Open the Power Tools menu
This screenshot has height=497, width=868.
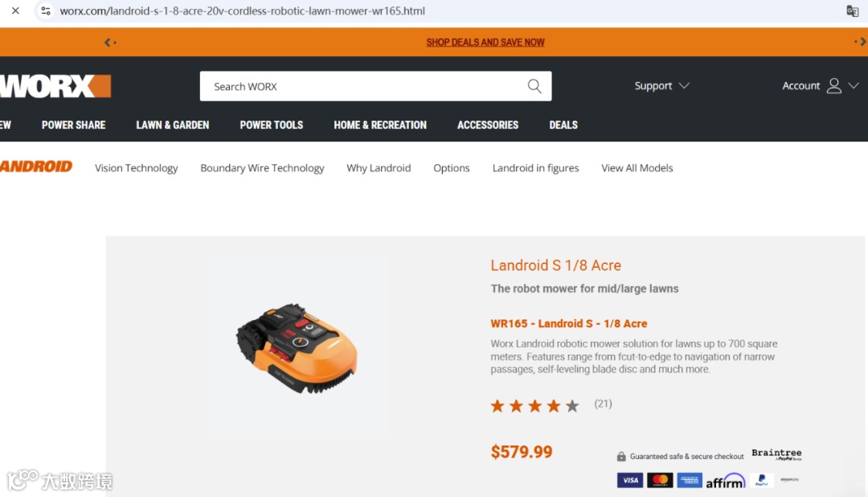coord(272,125)
